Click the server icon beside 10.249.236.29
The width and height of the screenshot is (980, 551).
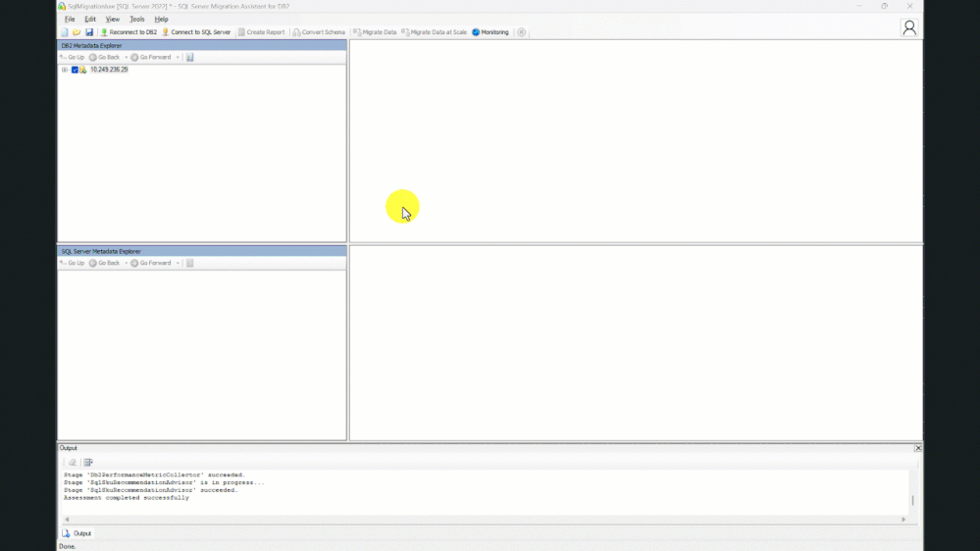(83, 70)
